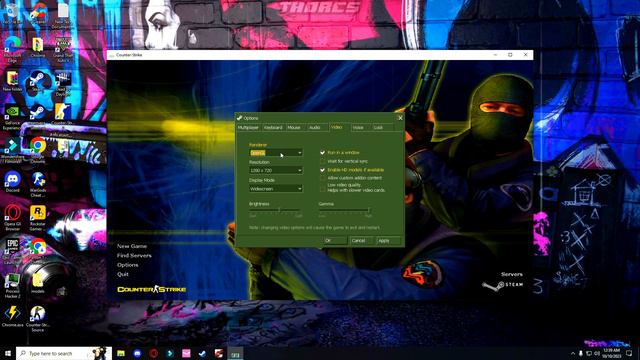Switch to the Keyboard tab
The image size is (640, 360).
click(273, 128)
